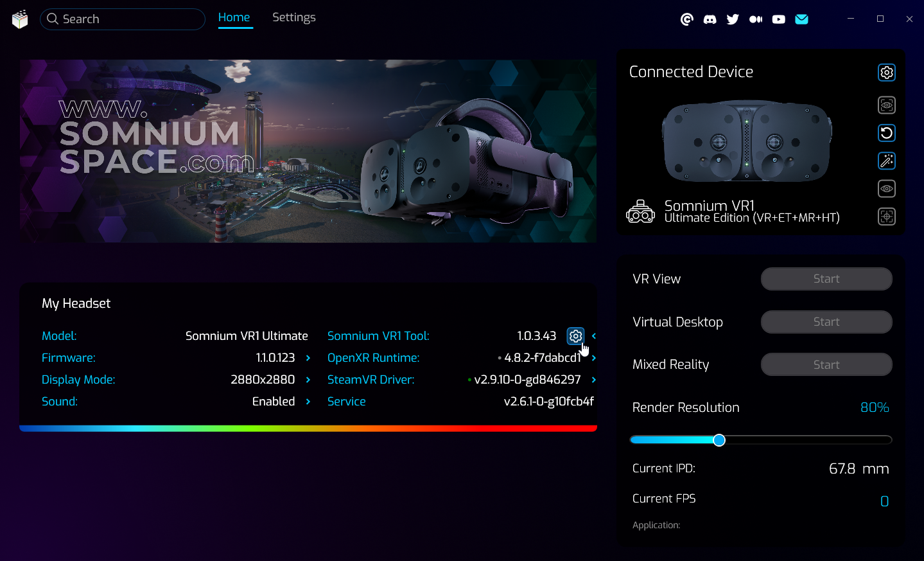Click the My Headset heading
The image size is (924, 561).
tap(76, 303)
